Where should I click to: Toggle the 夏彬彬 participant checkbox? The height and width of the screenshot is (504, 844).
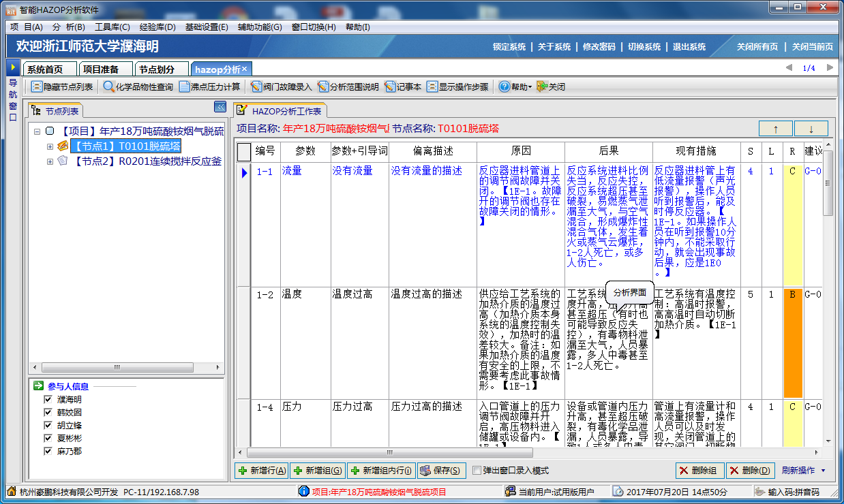pyautogui.click(x=48, y=439)
